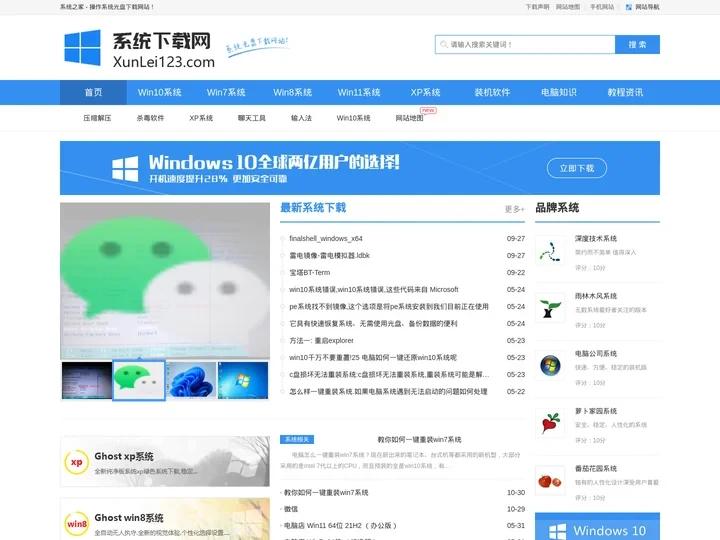Open 方法一：重启explorer article

321,340
